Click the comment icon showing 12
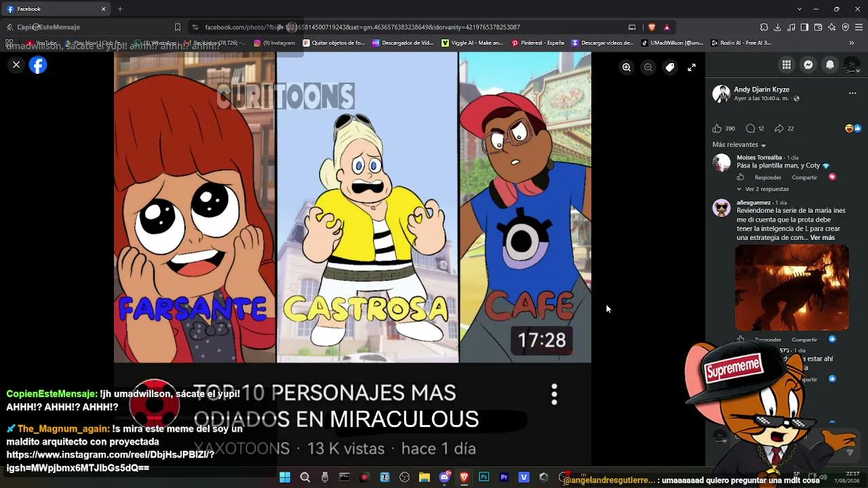 pos(750,128)
